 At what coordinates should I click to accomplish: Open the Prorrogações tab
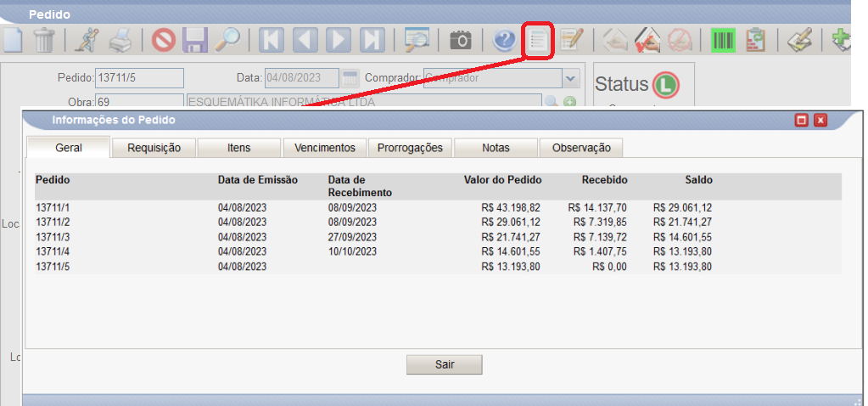click(x=410, y=148)
